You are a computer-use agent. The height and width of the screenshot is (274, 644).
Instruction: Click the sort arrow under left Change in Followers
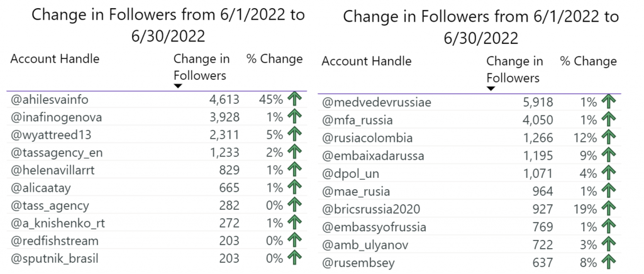tap(178, 86)
